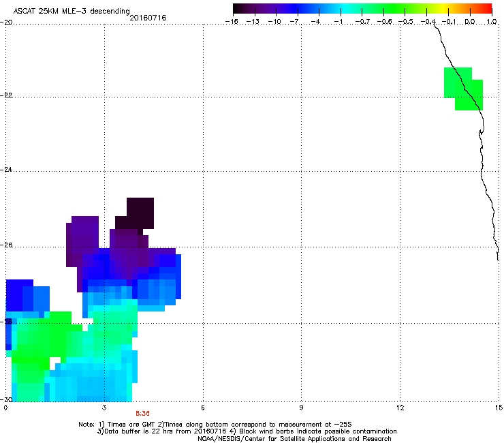Click the "ASCAT 25KM MLE-3 descending" title
Viewport: 504px width, 443px height.
pos(72,11)
